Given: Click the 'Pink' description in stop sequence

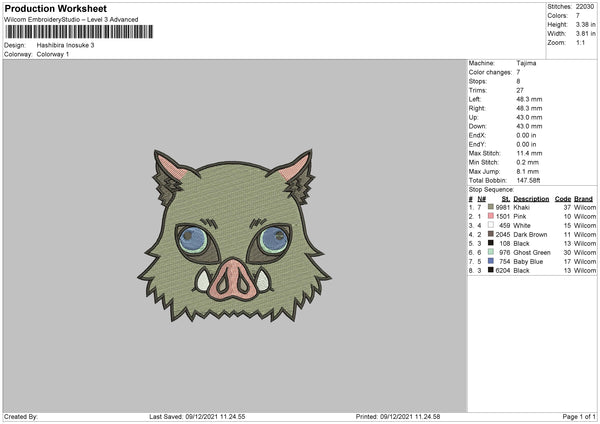Looking at the screenshot, I should pyautogui.click(x=520, y=217).
